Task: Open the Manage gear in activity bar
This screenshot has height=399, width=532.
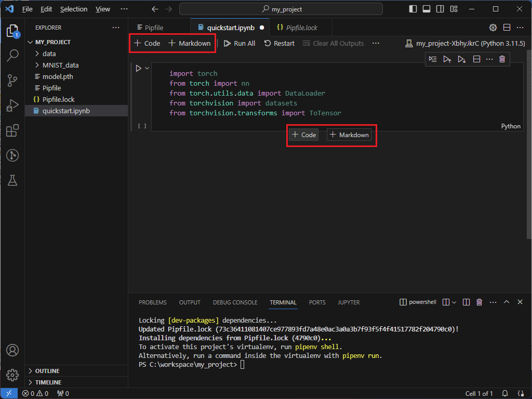Action: (x=12, y=375)
